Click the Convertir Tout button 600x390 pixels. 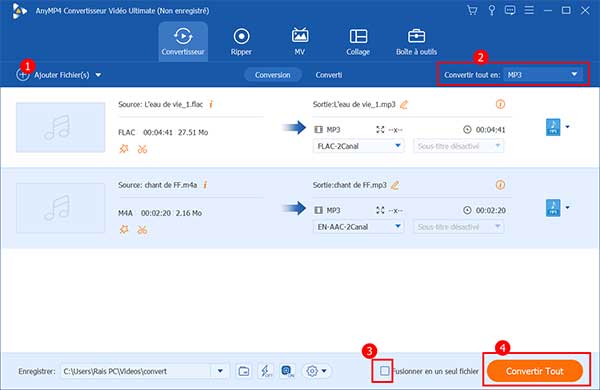tap(535, 371)
